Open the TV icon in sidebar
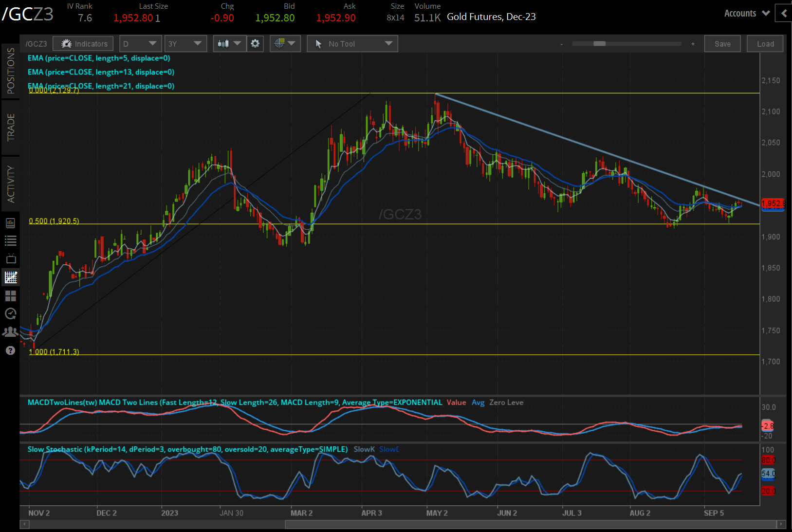The width and height of the screenshot is (792, 532). pos(10,259)
